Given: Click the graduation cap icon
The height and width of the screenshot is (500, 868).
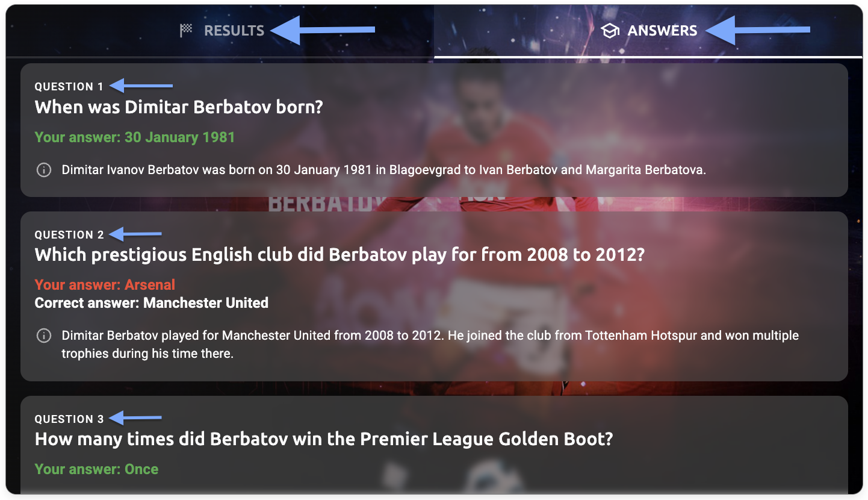Looking at the screenshot, I should coord(610,31).
